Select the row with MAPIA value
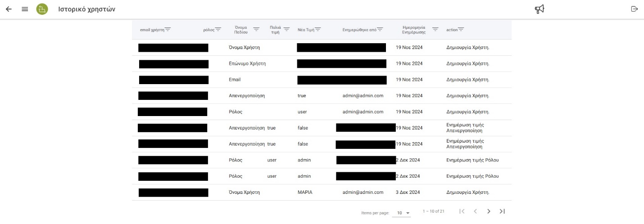 tap(305, 193)
